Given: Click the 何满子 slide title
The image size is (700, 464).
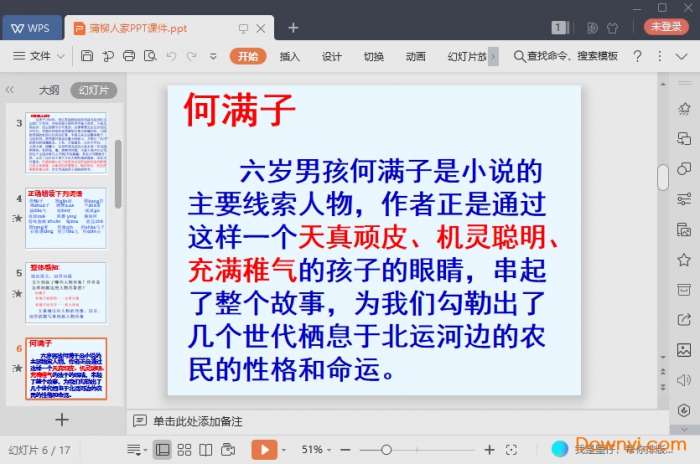Looking at the screenshot, I should pyautogui.click(x=239, y=110).
